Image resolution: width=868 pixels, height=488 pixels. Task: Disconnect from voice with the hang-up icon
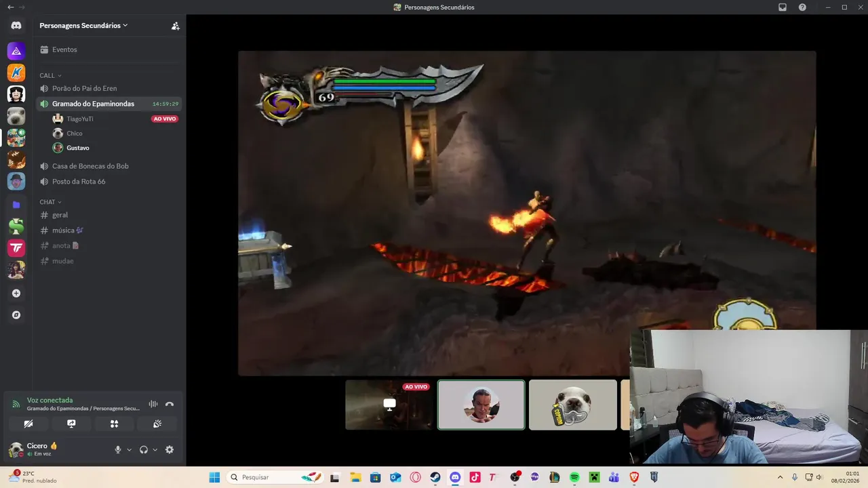pos(170,404)
